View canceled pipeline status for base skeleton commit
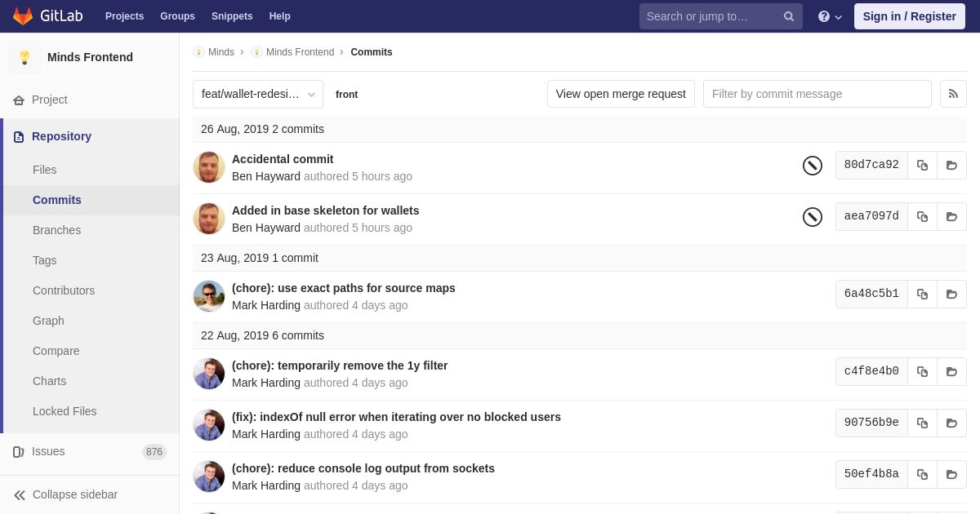 point(813,217)
